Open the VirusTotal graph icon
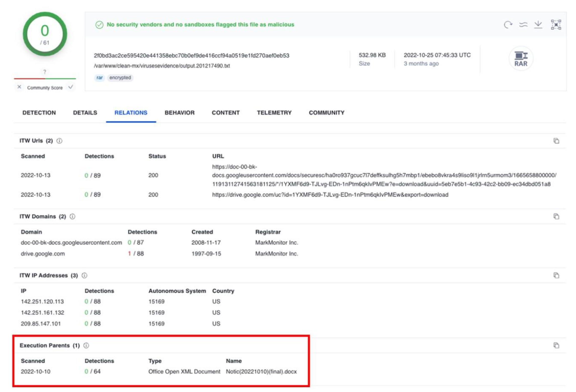The width and height of the screenshot is (576, 392). pyautogui.click(x=556, y=25)
